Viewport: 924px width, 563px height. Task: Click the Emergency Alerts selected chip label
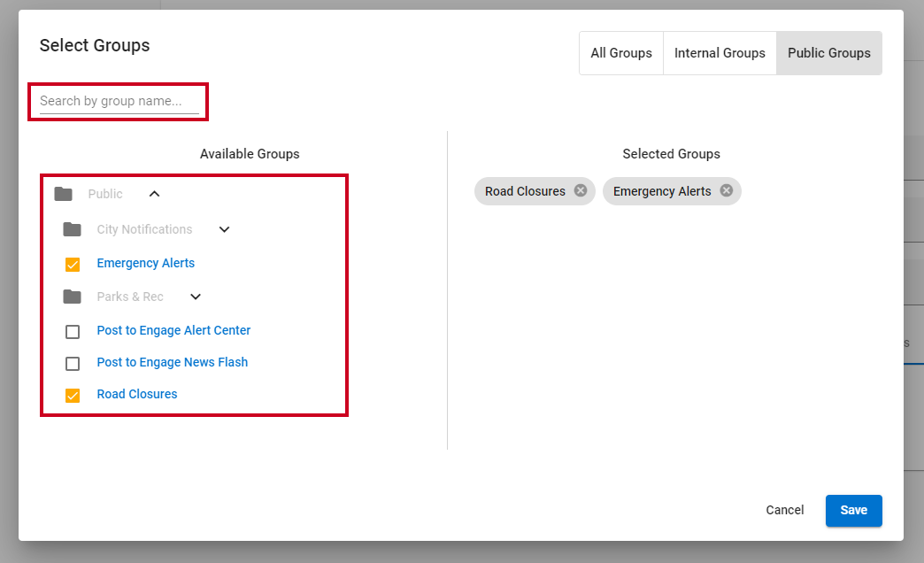tap(662, 191)
